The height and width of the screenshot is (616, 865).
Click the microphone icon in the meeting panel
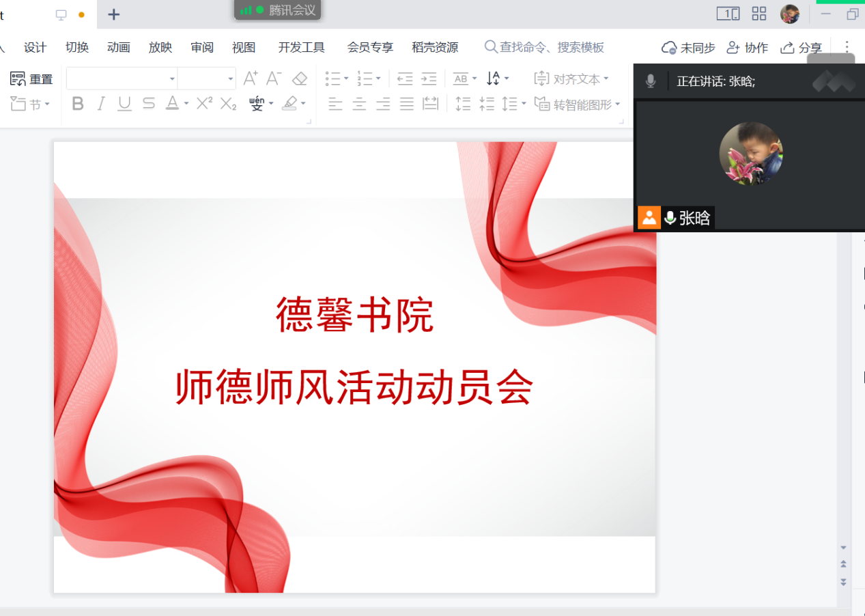tap(651, 81)
